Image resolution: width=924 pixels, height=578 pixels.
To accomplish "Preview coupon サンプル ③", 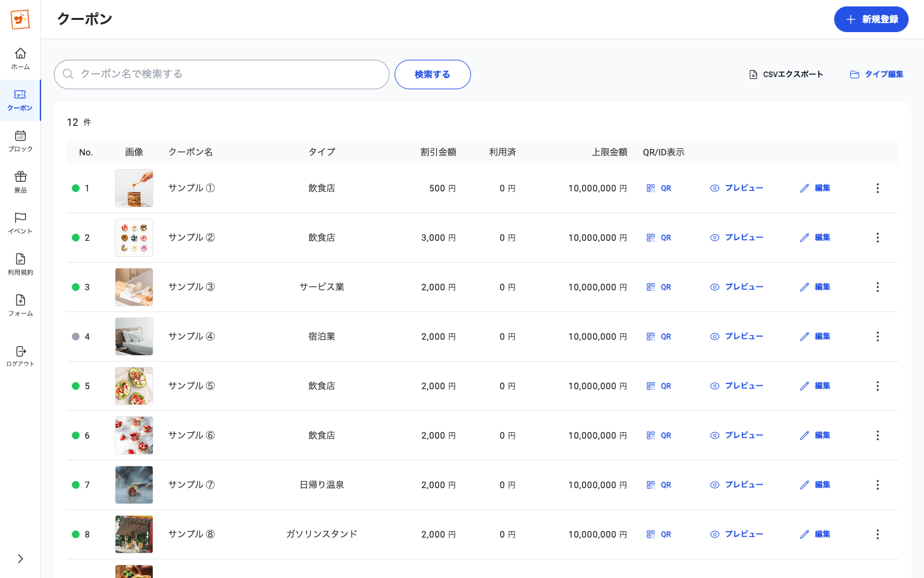I will point(737,287).
